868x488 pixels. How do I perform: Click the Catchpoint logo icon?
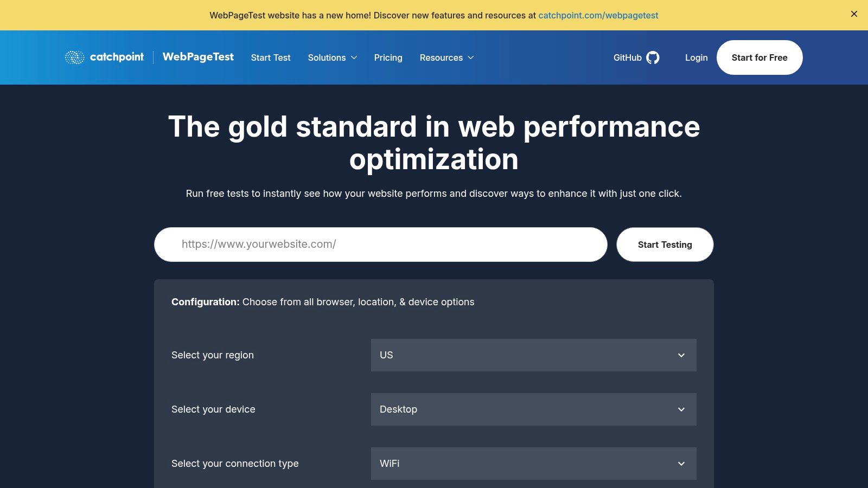(74, 57)
